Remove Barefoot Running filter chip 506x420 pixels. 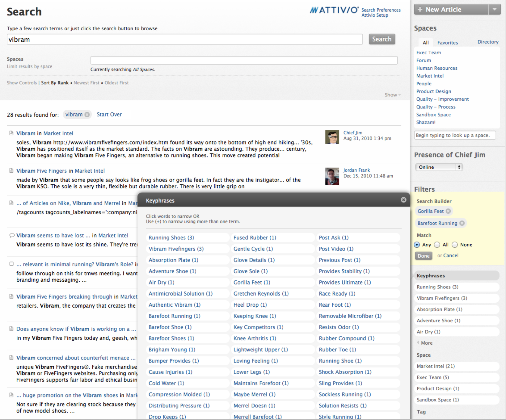[x=462, y=223]
